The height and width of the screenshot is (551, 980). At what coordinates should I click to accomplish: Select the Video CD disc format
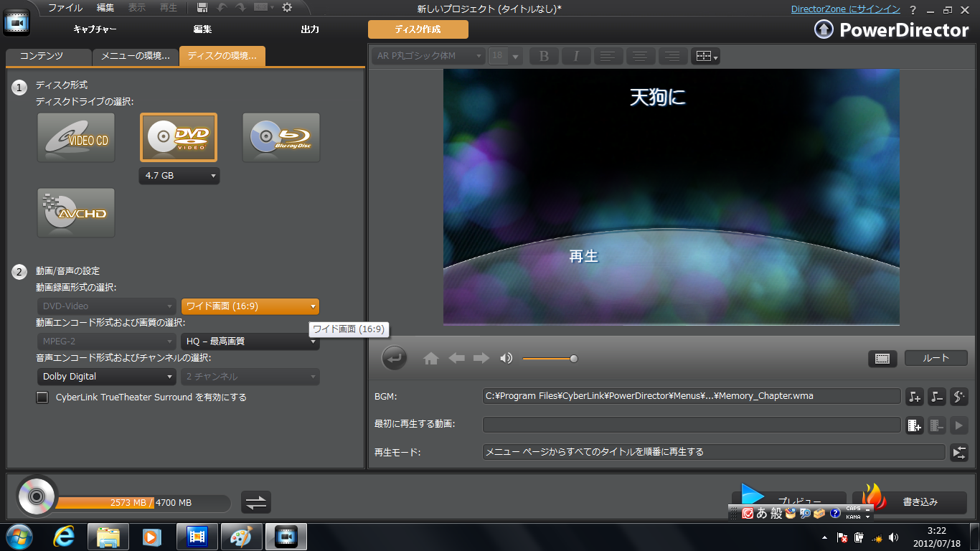pyautogui.click(x=76, y=137)
